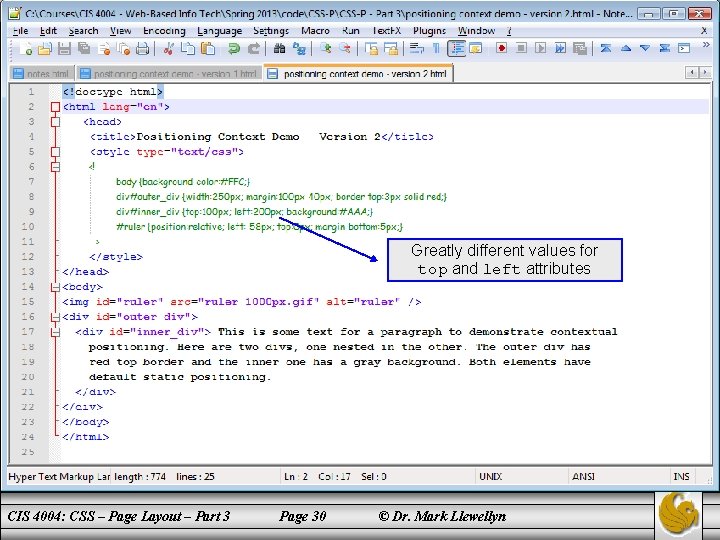
Task: Open the Plugins menu
Action: (429, 31)
